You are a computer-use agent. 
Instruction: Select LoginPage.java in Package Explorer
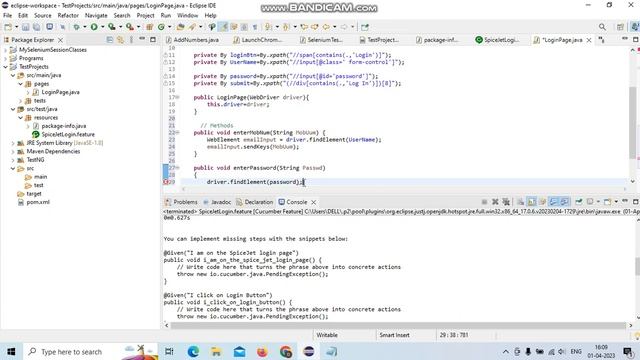click(60, 92)
